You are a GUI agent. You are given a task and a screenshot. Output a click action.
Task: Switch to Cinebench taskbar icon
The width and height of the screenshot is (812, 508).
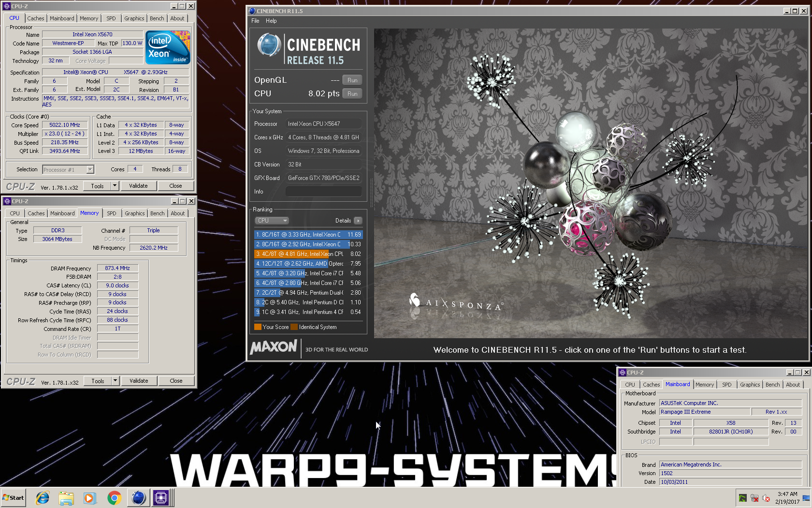pyautogui.click(x=138, y=498)
